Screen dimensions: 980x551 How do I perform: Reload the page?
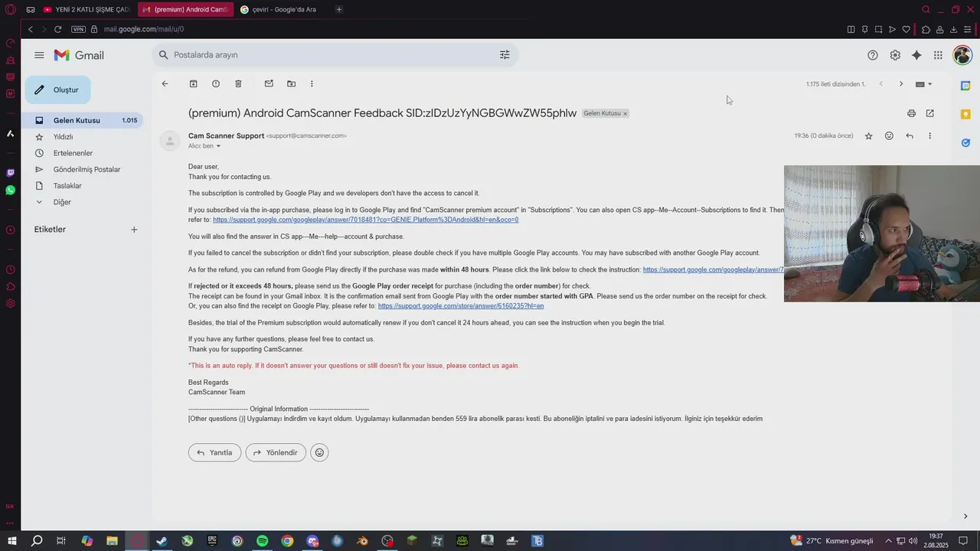pyautogui.click(x=57, y=29)
